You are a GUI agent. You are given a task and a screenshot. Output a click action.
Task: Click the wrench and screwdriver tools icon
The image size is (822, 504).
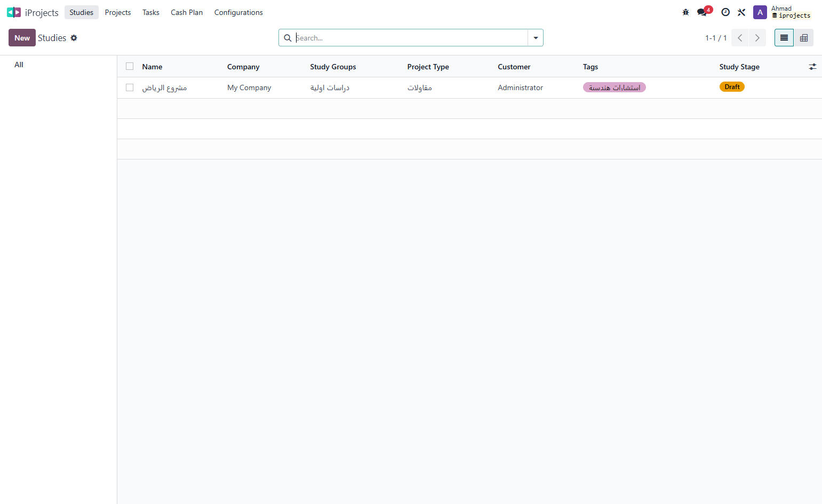[x=741, y=12]
